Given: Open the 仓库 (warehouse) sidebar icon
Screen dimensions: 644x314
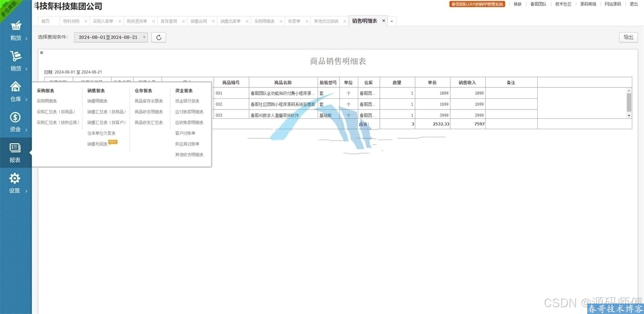Looking at the screenshot, I should tap(16, 92).
